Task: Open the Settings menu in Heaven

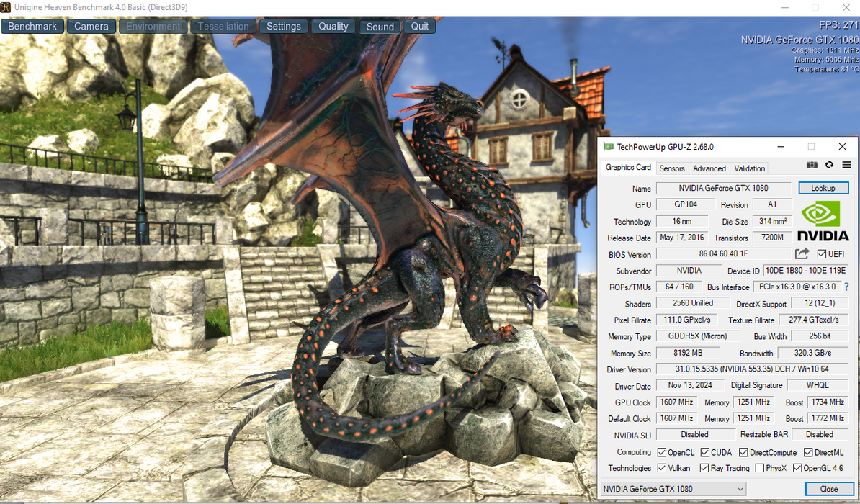Action: point(284,27)
